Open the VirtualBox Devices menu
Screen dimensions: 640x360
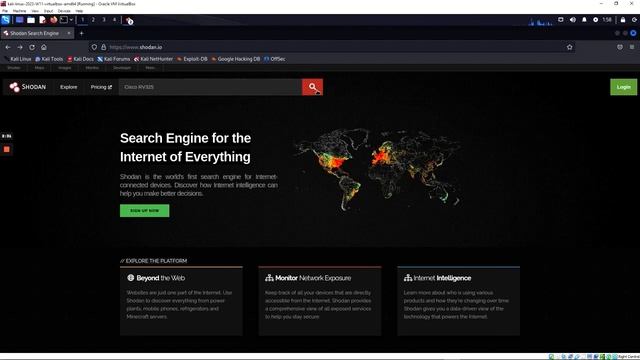64,11
